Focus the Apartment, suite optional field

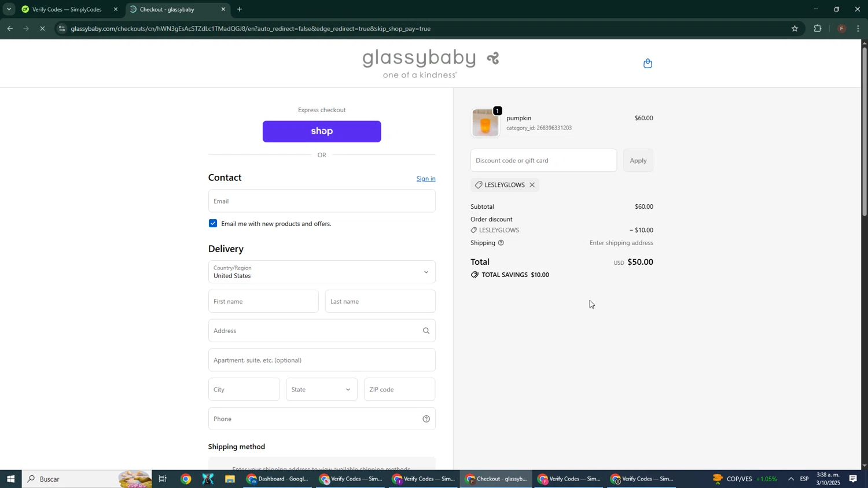point(322,360)
